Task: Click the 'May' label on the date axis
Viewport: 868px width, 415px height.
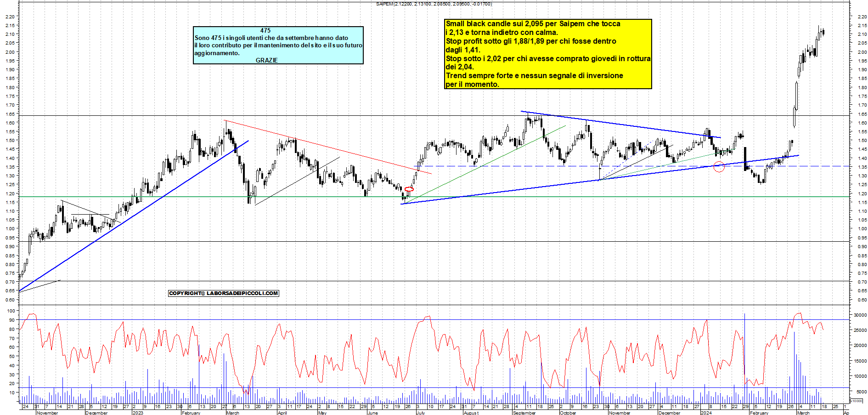Action: 322,413
